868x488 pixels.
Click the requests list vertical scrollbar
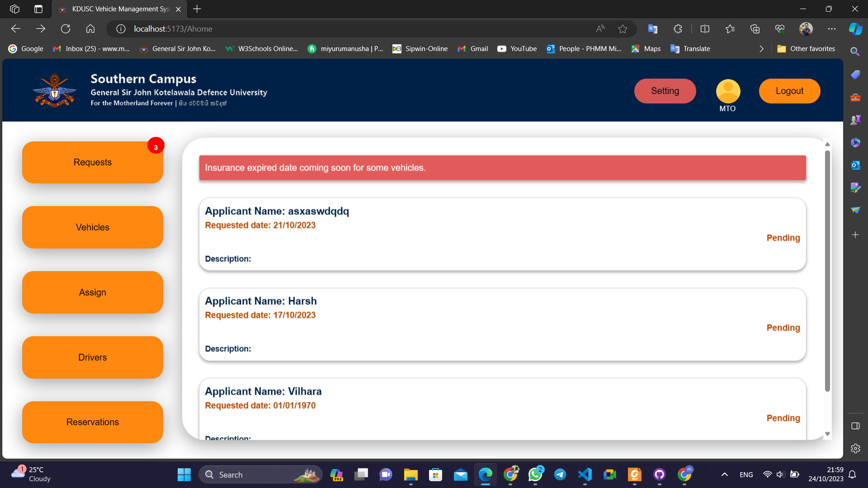point(827,271)
